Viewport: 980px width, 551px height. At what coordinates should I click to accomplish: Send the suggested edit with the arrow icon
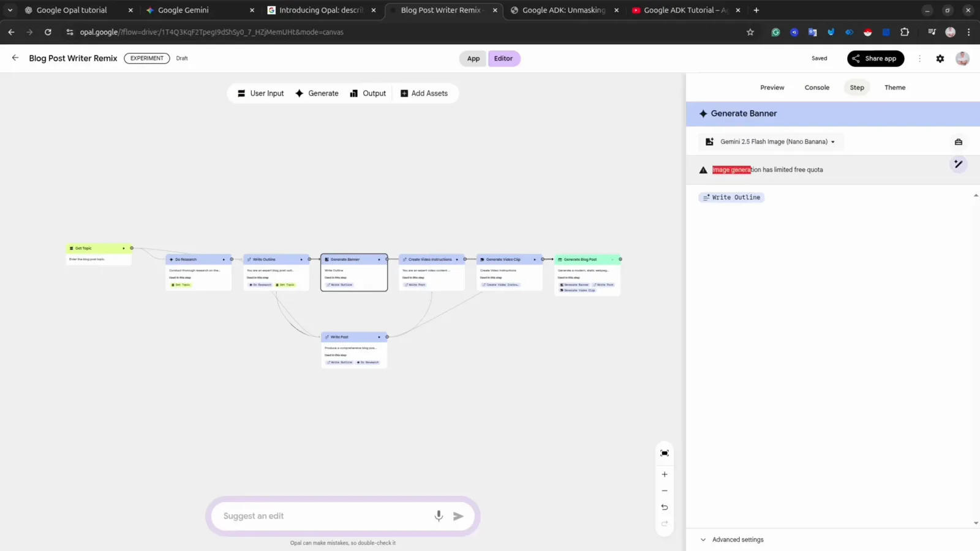[x=458, y=516]
